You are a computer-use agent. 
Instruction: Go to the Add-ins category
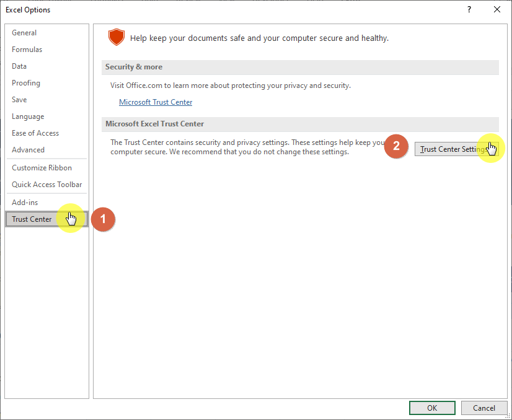46,203
